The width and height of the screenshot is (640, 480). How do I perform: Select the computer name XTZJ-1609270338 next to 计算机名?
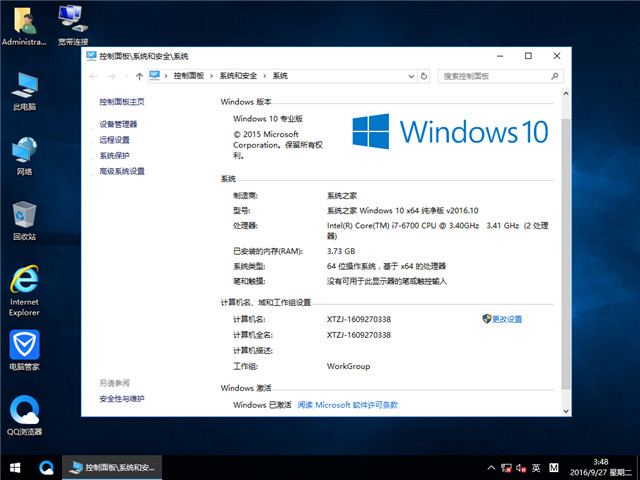(359, 319)
